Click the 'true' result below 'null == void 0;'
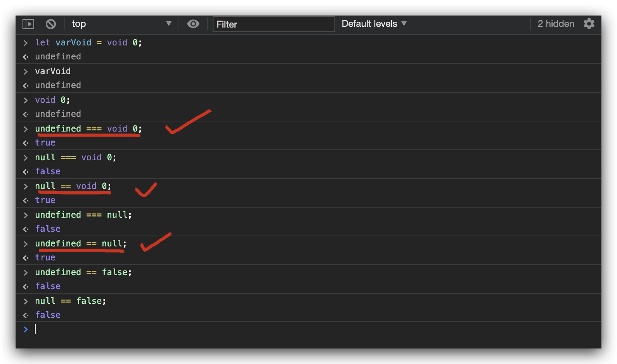Viewport: 617px width, 364px height. coord(45,200)
